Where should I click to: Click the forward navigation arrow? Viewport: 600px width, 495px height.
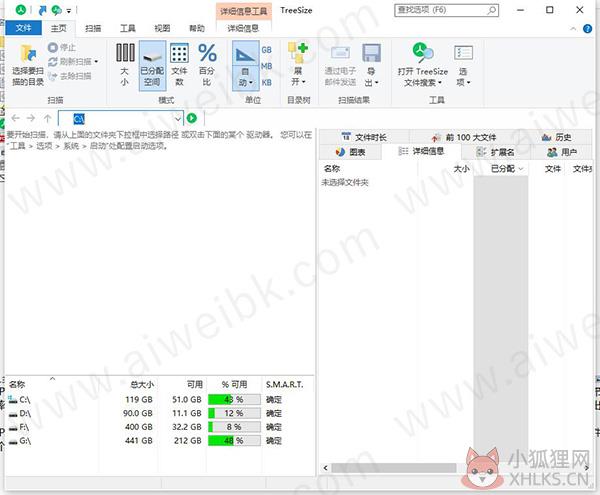[x=31, y=118]
